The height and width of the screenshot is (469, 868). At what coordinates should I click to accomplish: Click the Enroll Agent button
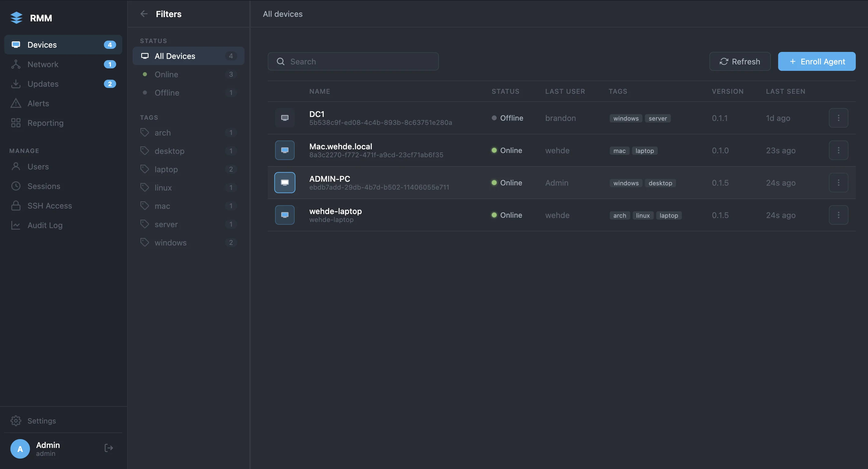[x=817, y=61]
